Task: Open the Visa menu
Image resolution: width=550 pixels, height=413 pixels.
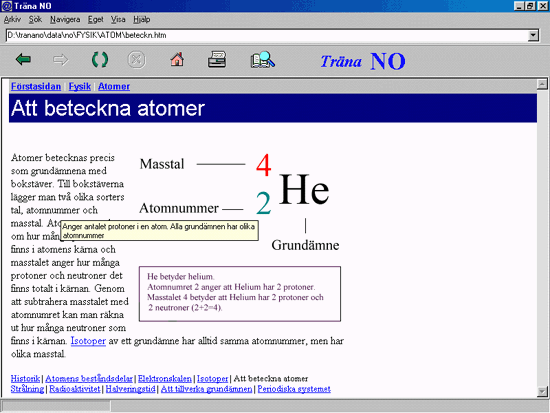Action: click(x=118, y=20)
